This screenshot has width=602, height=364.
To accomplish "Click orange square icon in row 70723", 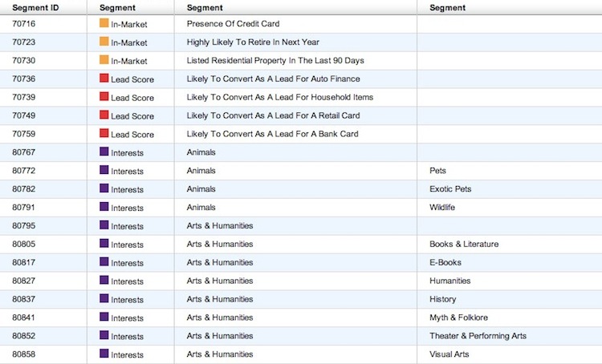I will (x=104, y=42).
